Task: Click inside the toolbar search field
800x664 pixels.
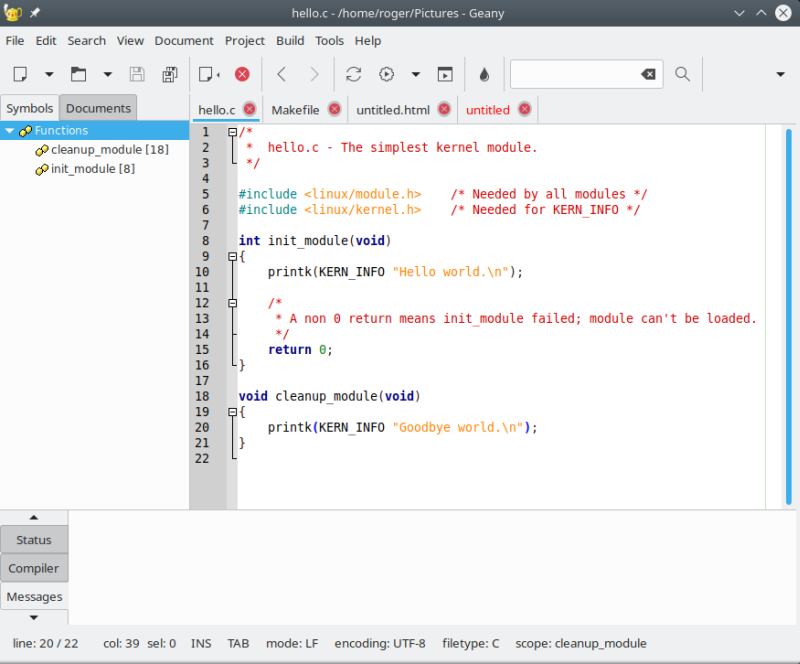Action: 573,74
